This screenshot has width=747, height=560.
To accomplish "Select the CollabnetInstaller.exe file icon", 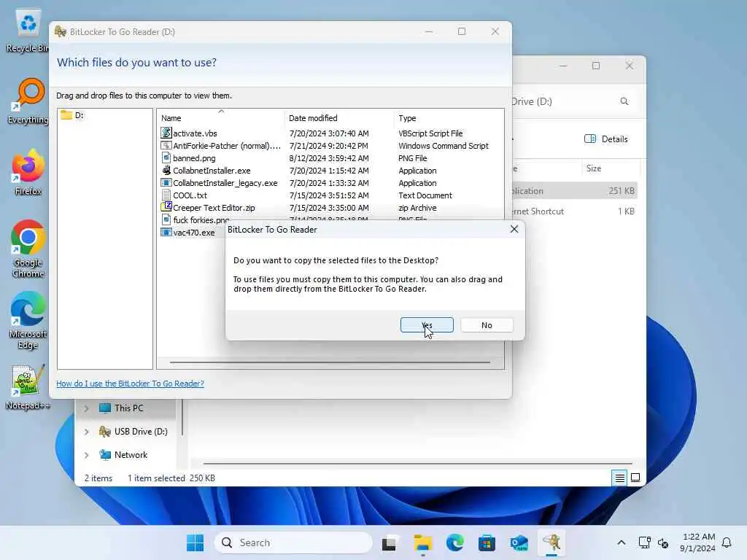I will point(166,170).
